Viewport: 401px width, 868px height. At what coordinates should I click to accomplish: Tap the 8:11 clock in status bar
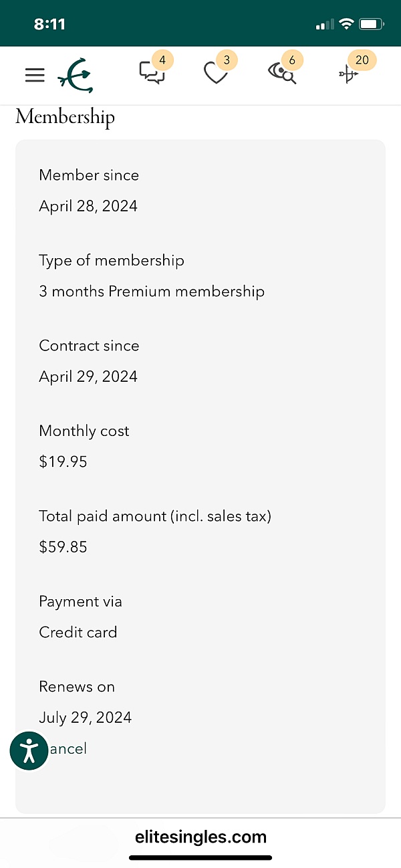[49, 25]
